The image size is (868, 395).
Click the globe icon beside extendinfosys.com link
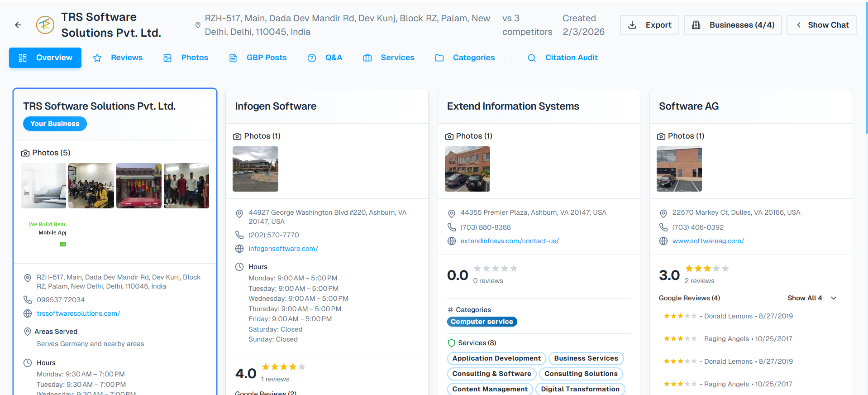pos(451,241)
